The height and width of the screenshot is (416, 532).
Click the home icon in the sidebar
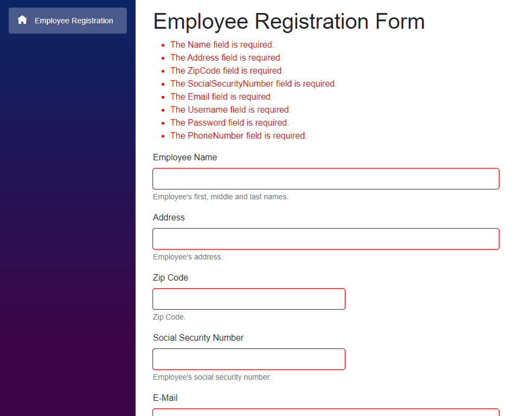point(22,20)
